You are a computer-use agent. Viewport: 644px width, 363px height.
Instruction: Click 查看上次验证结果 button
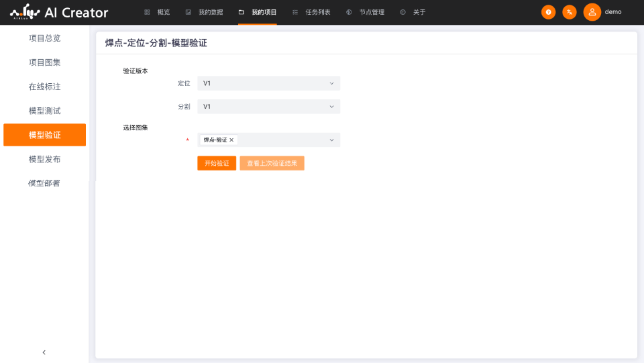[x=272, y=163]
